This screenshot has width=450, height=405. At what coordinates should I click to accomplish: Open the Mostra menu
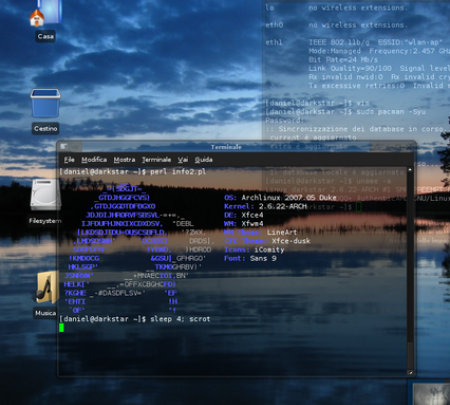124,160
